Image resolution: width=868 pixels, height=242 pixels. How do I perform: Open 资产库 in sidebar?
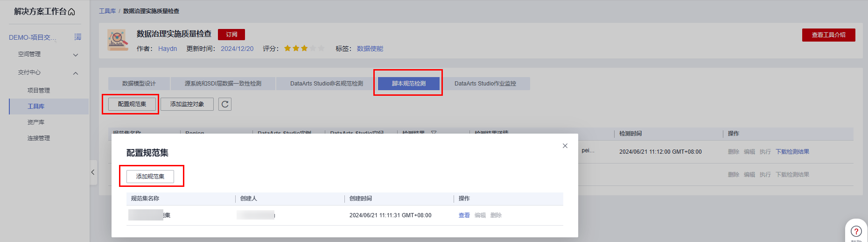pos(36,122)
